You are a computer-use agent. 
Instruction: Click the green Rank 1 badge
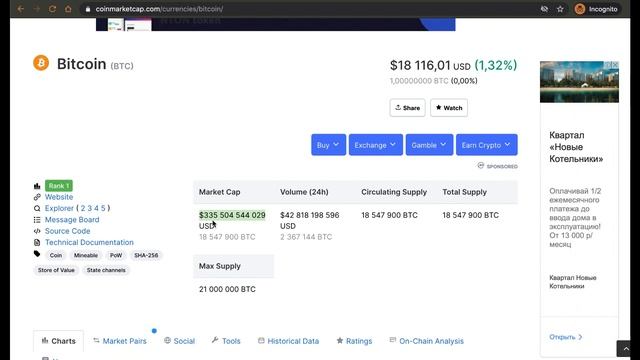tap(59, 186)
